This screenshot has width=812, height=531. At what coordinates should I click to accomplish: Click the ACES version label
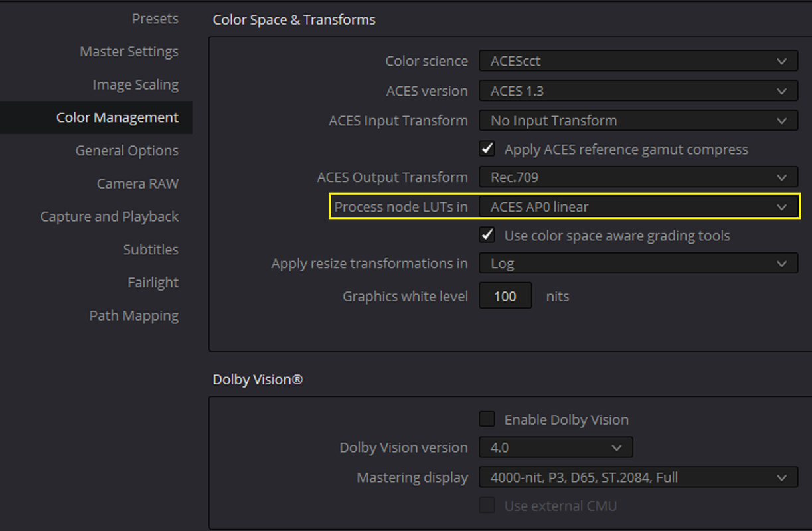pos(427,91)
